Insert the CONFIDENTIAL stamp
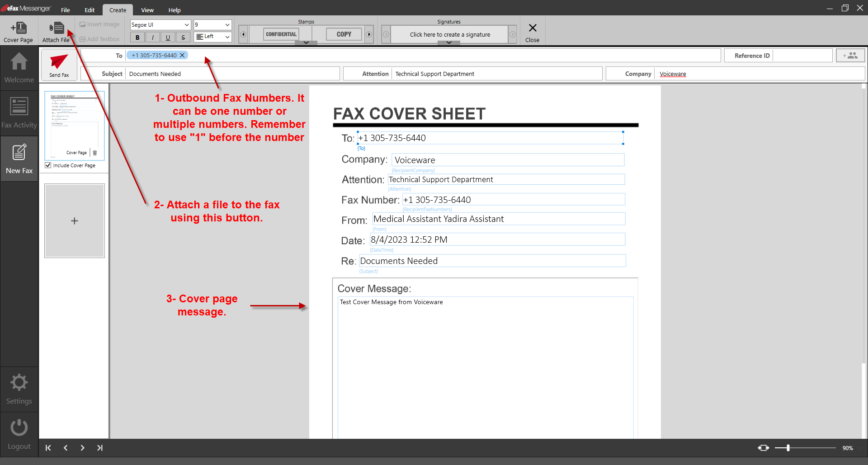This screenshot has height=465, width=868. click(x=281, y=34)
